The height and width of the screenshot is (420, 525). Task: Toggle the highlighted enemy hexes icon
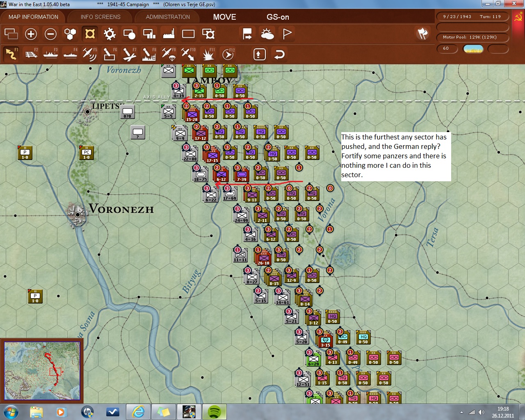[90, 34]
